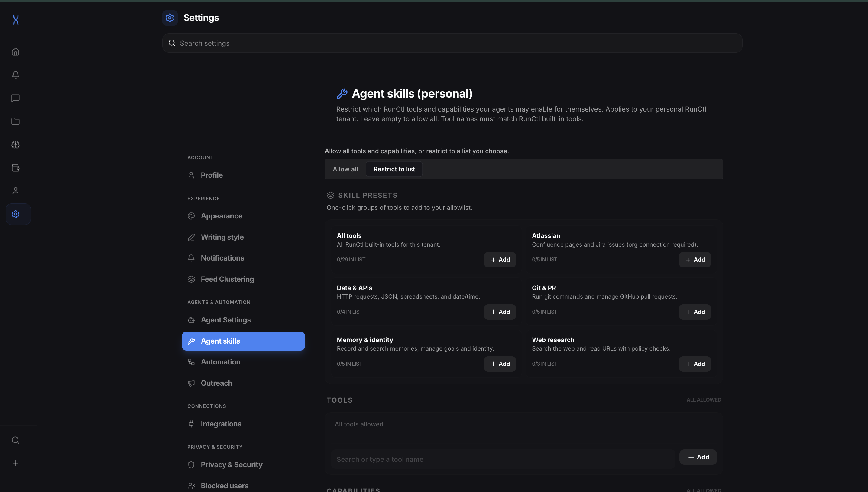This screenshot has height=492, width=868.
Task: Select the Restrict to list option
Action: [394, 169]
